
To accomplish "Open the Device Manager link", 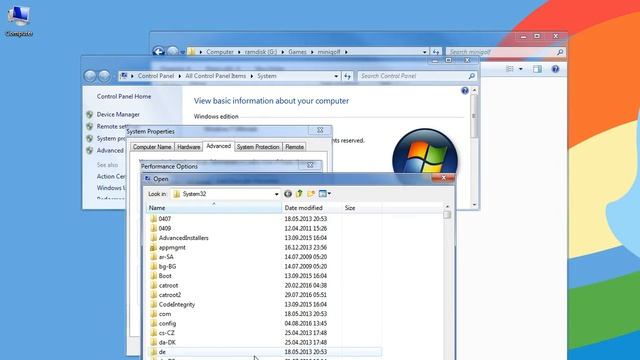I will (x=118, y=115).
